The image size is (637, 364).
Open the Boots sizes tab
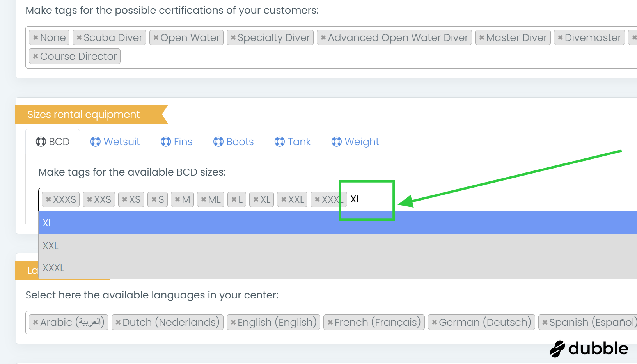233,142
